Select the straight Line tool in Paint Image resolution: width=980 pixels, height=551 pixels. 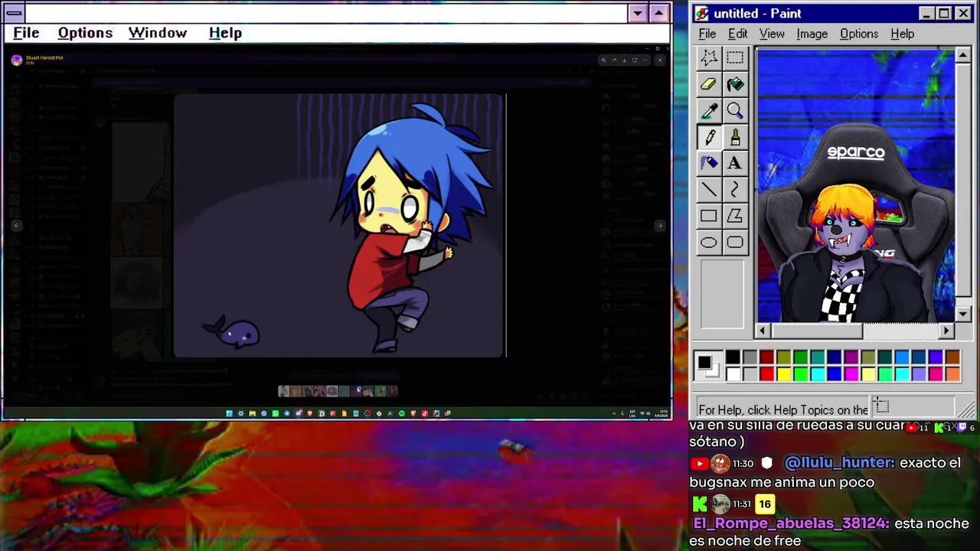[709, 190]
